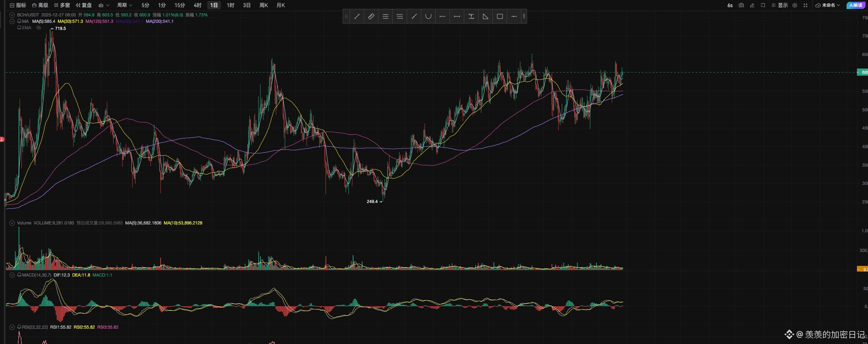The height and width of the screenshot is (344, 868).
Task: Take a chart screenshot with camera icon
Action: pos(741,5)
